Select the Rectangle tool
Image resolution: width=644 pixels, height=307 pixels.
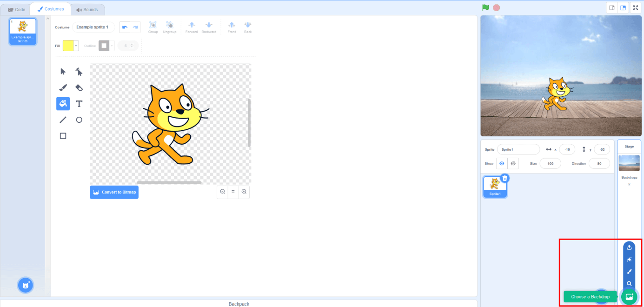pos(63,135)
